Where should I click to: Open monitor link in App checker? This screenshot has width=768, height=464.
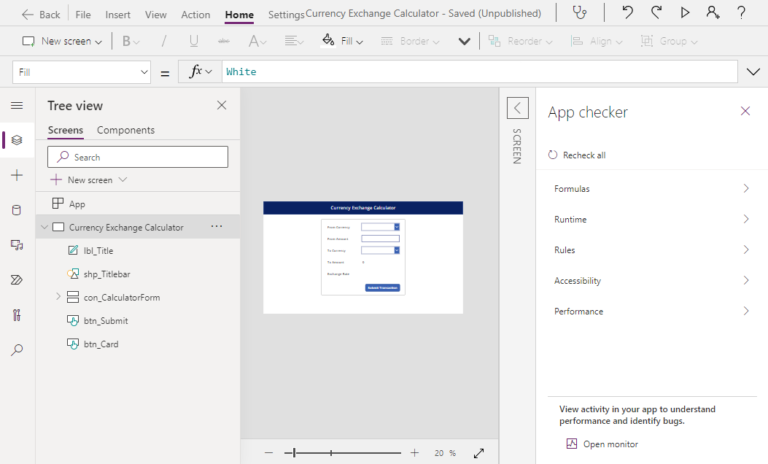(609, 444)
